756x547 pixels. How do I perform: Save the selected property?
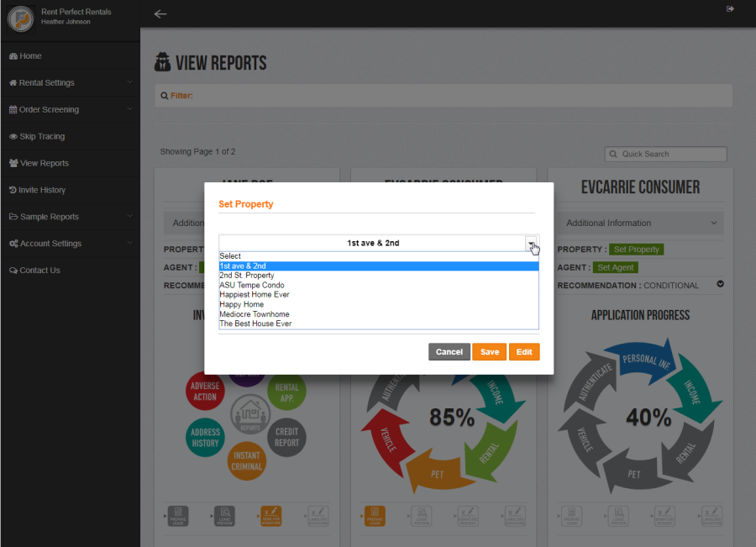tap(490, 351)
